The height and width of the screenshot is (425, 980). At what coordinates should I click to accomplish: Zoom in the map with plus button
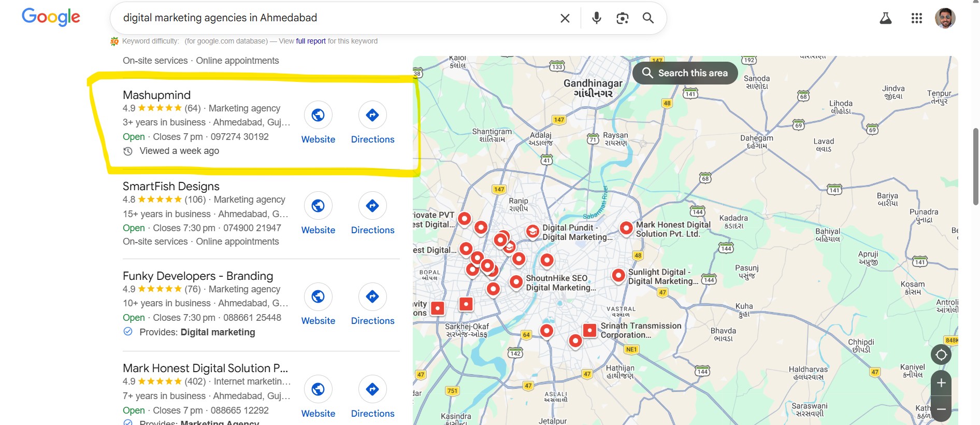[941, 383]
